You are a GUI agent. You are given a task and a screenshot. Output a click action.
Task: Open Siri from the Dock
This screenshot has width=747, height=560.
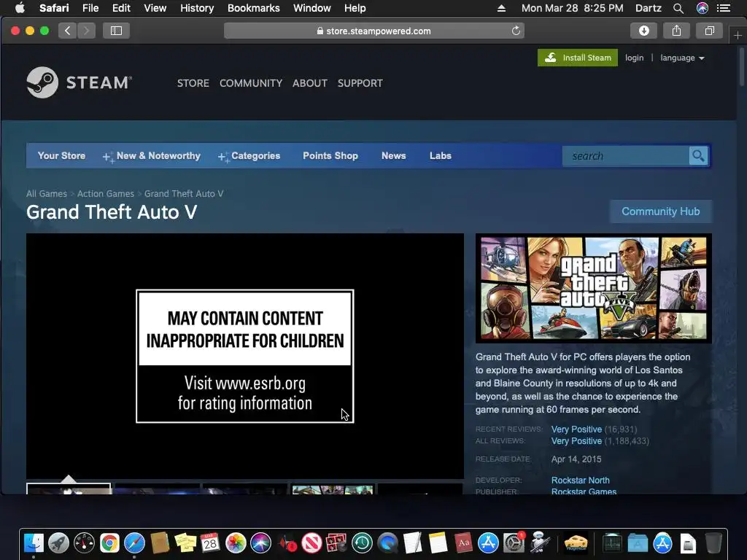260,542
